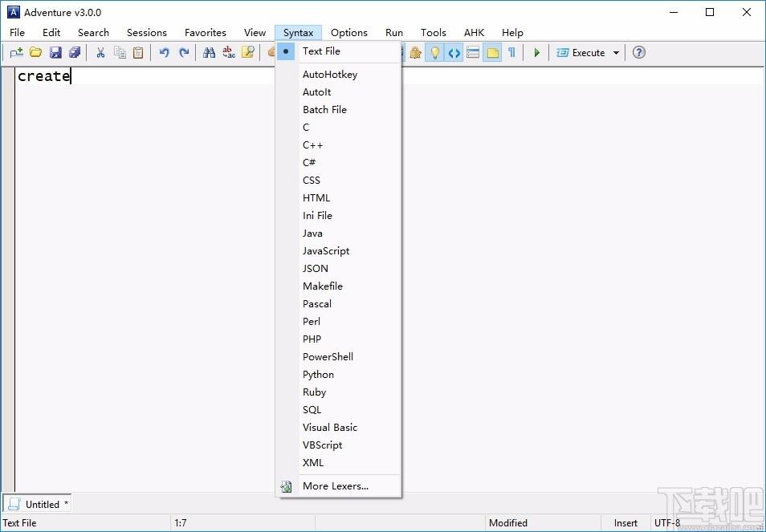The image size is (766, 532).
Task: Open the File menu
Action: pyautogui.click(x=17, y=33)
